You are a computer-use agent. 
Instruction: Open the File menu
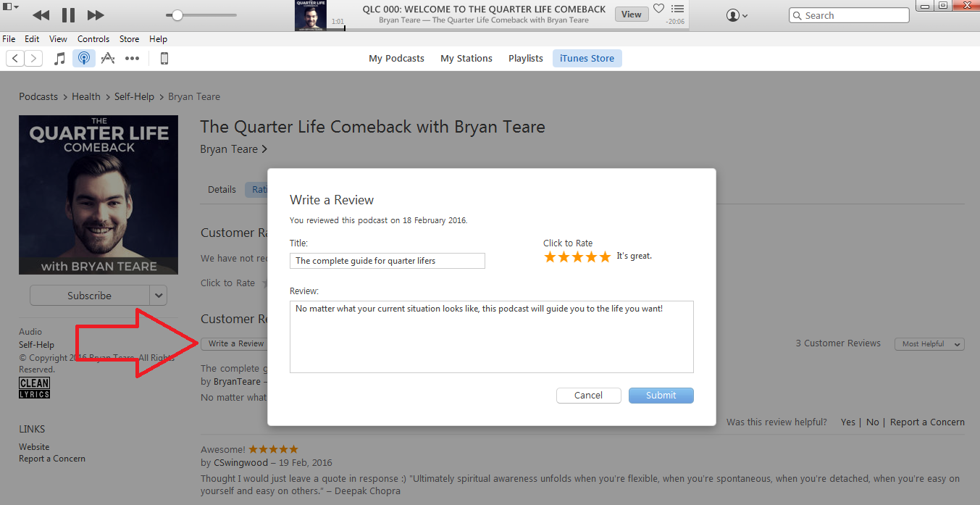pyautogui.click(x=9, y=39)
